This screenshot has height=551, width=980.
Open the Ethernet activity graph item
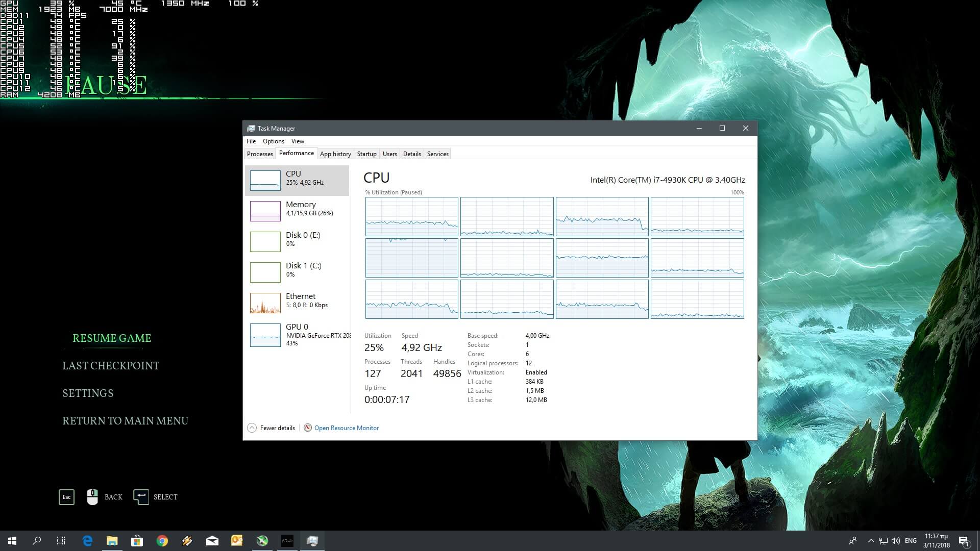tap(265, 303)
